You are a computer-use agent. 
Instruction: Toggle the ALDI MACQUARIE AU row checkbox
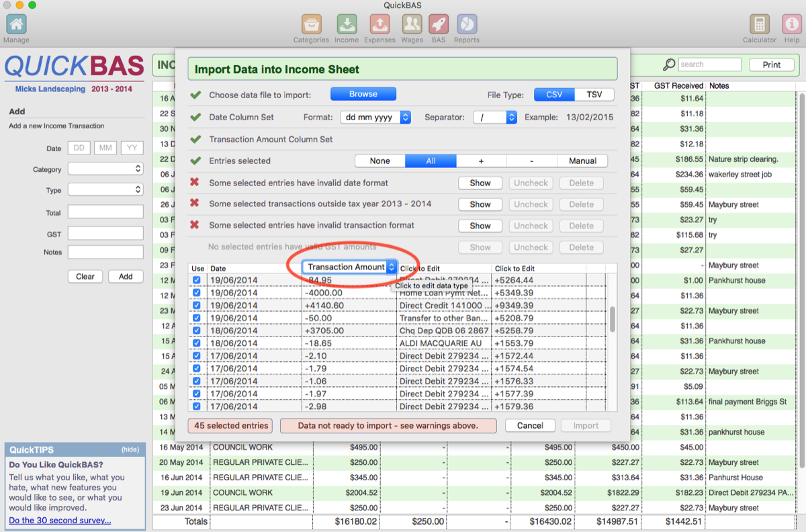click(197, 343)
